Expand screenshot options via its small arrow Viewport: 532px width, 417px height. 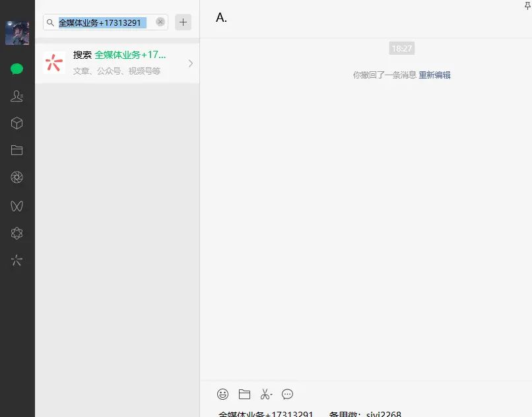pos(272,394)
